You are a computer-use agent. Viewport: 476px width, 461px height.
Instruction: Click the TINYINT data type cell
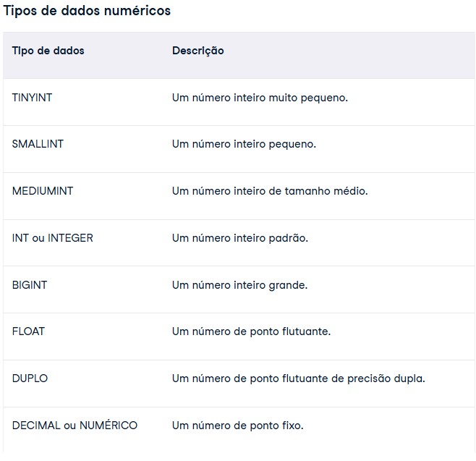33,97
